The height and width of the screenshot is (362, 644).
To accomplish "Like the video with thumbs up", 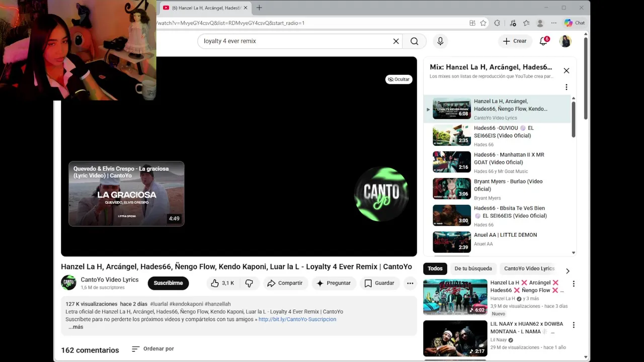I will 222,283.
